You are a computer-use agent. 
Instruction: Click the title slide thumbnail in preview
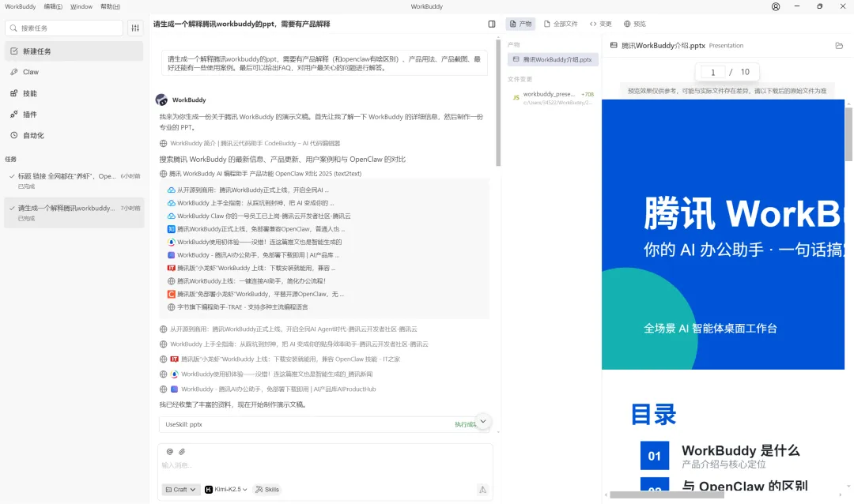723,235
